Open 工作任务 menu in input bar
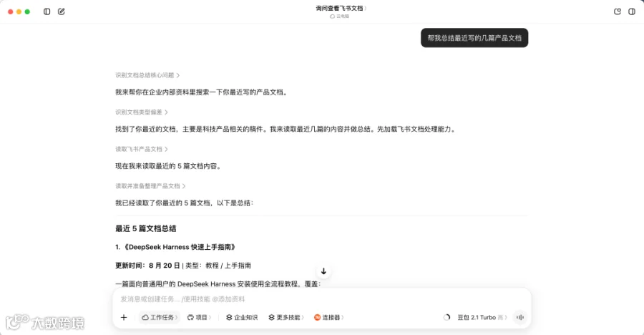Screen dimensions: 644x335 click(160, 317)
